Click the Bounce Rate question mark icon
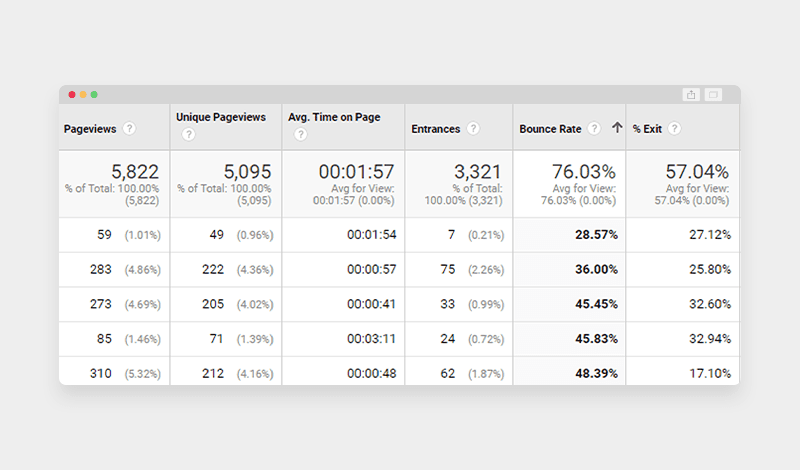 [x=594, y=128]
